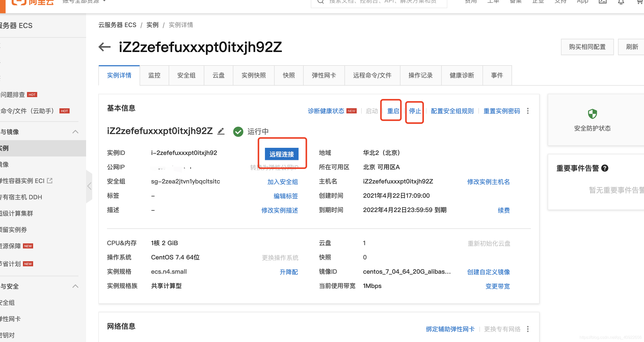
Task: Click 加入安全组 link
Action: click(283, 182)
